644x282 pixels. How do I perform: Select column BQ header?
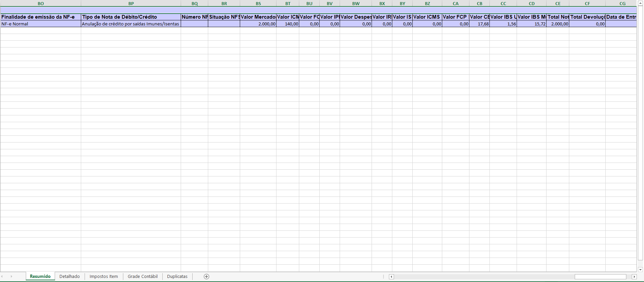[x=195, y=3]
